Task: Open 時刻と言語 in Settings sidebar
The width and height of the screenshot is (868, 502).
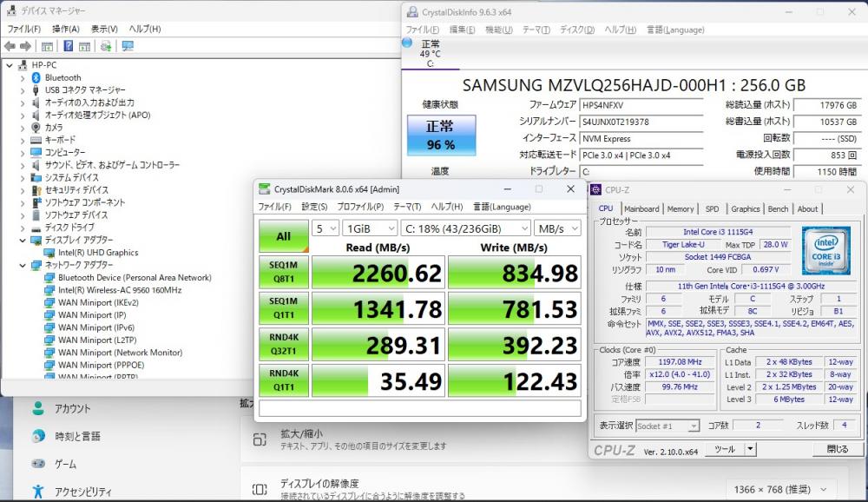Action: [77, 437]
